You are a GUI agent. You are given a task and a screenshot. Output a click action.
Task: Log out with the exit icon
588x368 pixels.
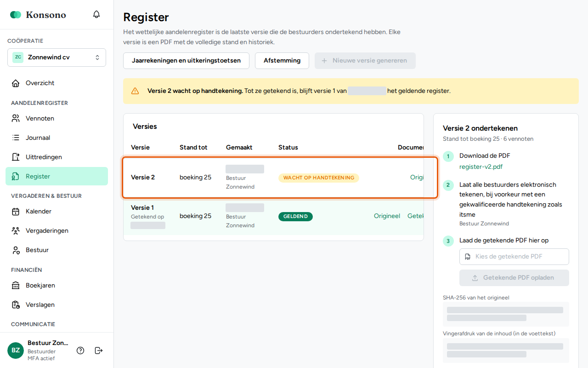point(99,351)
